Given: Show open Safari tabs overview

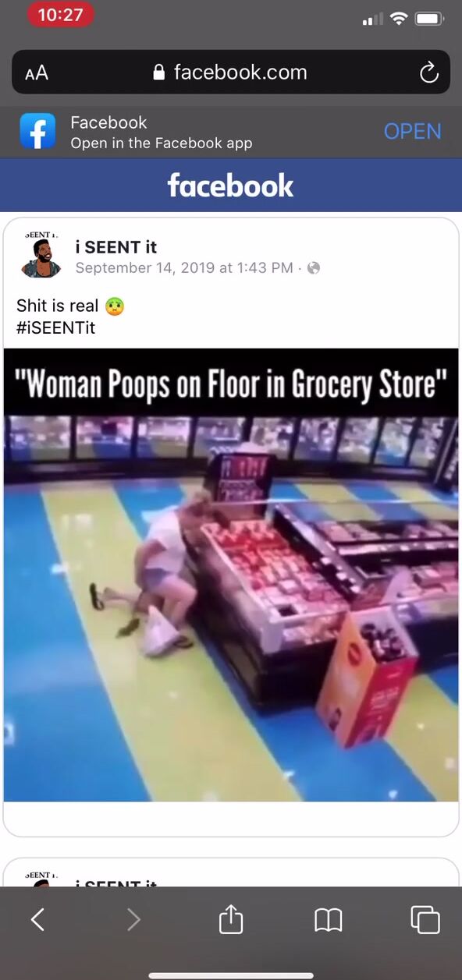Looking at the screenshot, I should click(425, 920).
